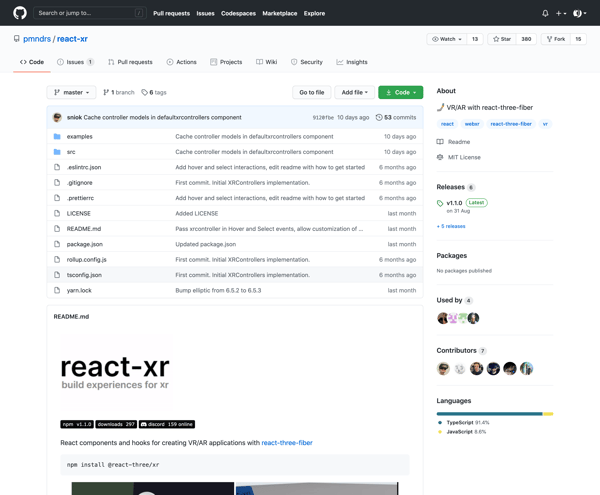Open the rollup.config.js file
Image resolution: width=600 pixels, height=495 pixels.
point(86,259)
